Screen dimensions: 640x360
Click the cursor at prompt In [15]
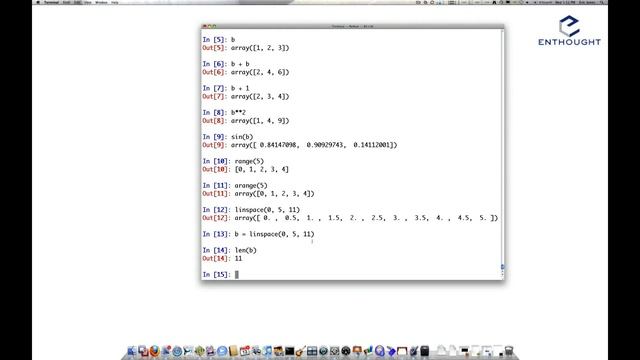[x=237, y=274]
